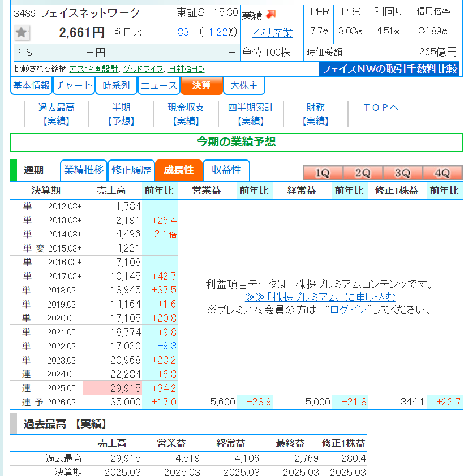The image size is (464, 476).
Task: Switch to 大株主 tab
Action: tap(244, 85)
